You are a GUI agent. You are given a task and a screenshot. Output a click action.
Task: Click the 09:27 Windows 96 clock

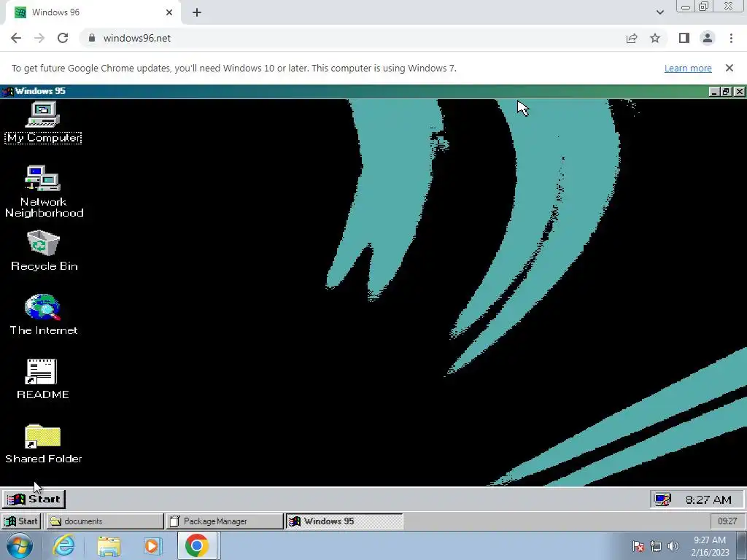tap(727, 521)
